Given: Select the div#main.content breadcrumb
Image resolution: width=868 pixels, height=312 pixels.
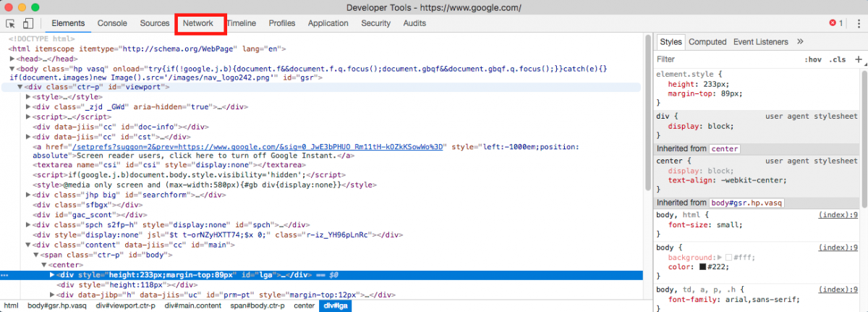Looking at the screenshot, I should [x=194, y=305].
